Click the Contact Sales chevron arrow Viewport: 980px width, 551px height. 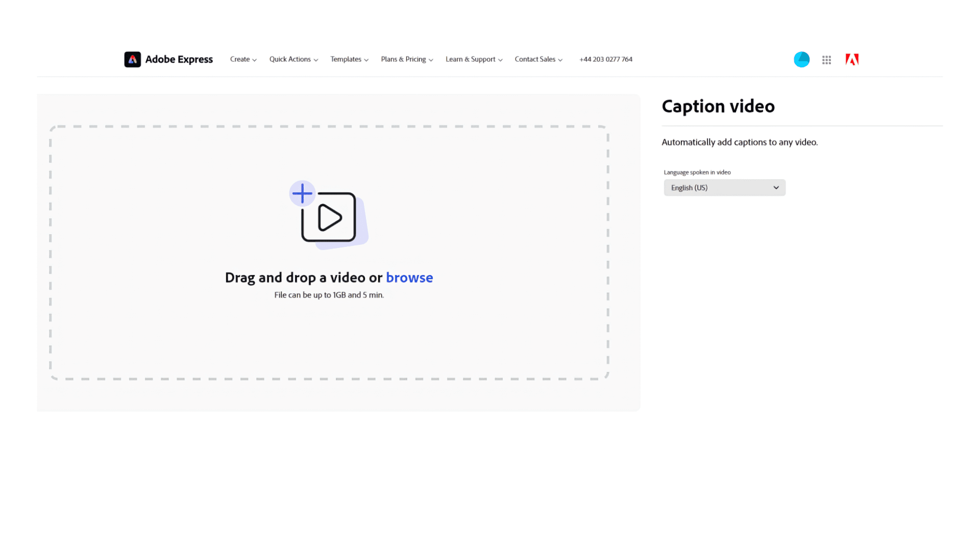point(560,60)
